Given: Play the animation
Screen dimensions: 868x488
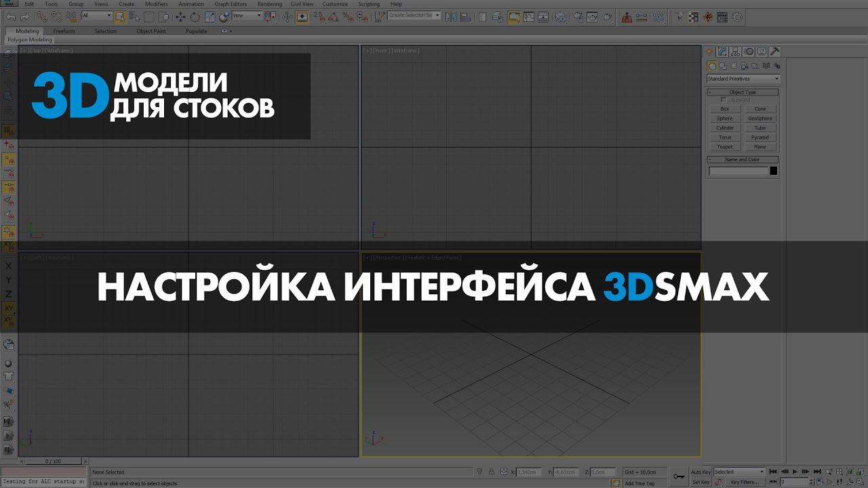Looking at the screenshot, I should click(795, 472).
